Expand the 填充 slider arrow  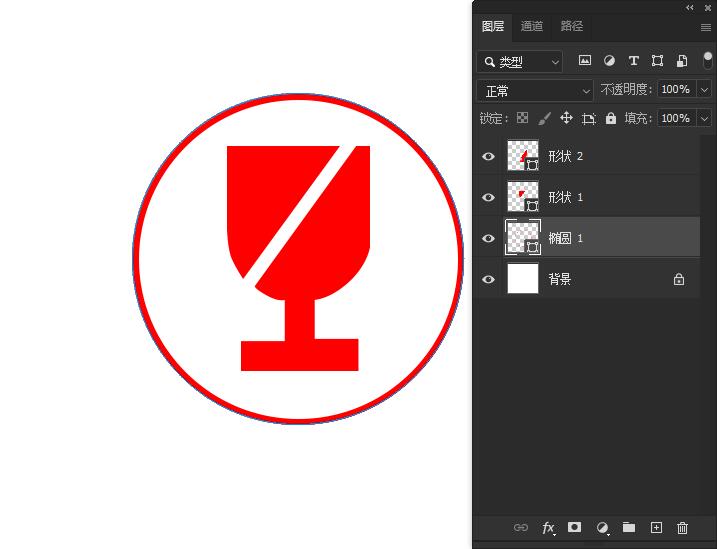[704, 118]
